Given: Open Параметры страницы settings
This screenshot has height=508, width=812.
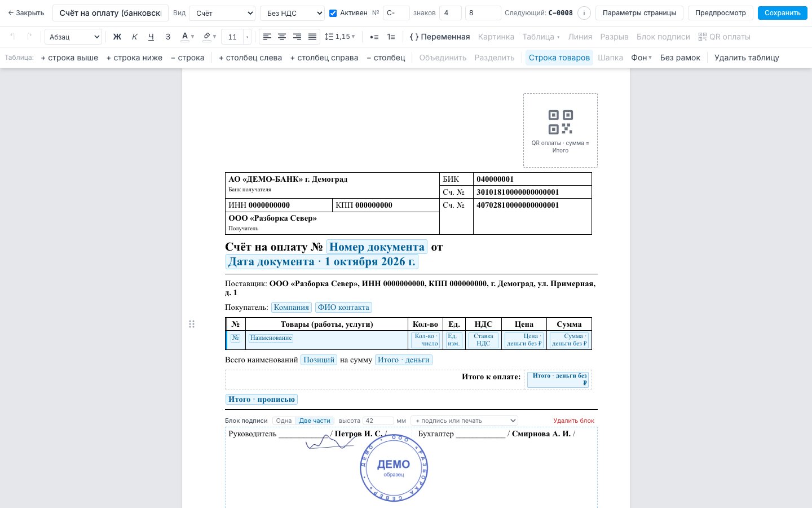Looking at the screenshot, I should [x=639, y=13].
